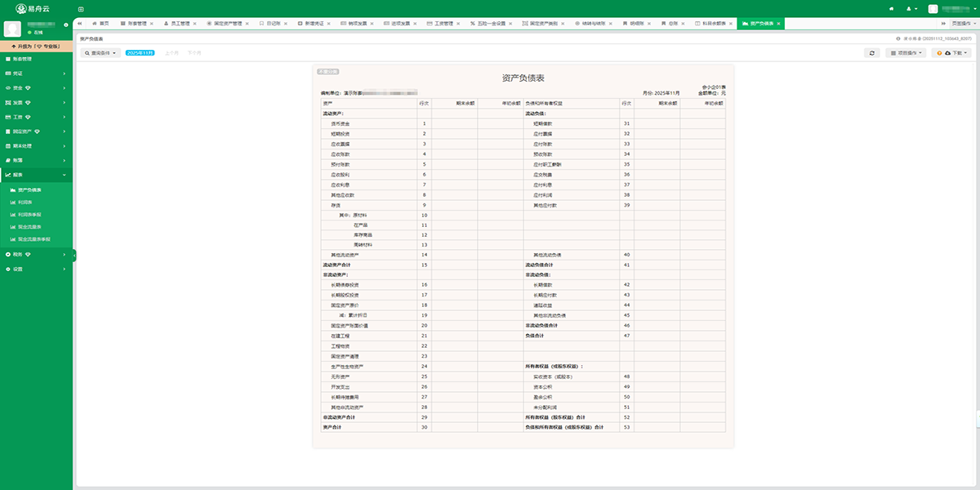Click the user avatar in sidebar
Image resolution: width=980 pixels, height=490 pixels.
point(12,29)
